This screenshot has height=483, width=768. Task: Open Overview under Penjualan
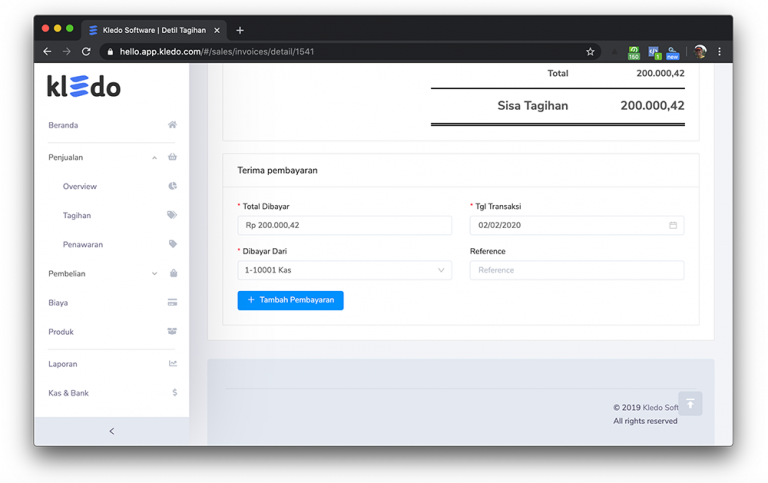click(80, 186)
